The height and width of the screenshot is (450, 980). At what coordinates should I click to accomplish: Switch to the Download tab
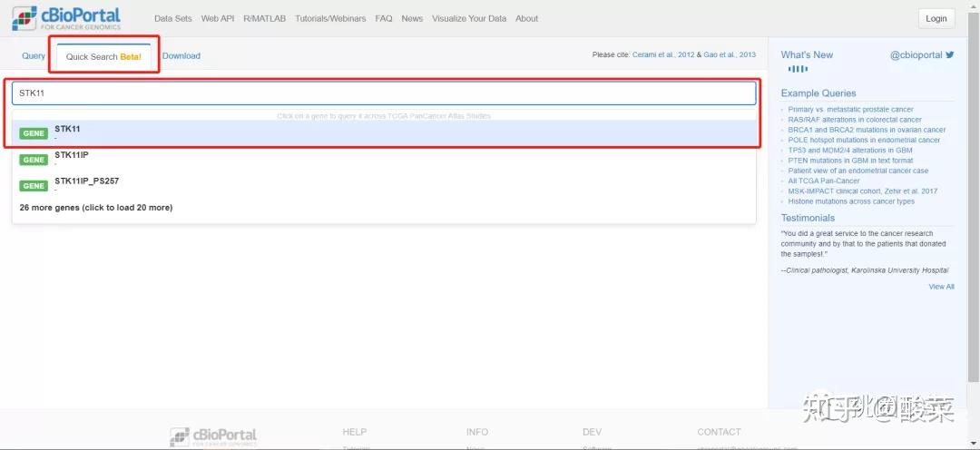click(181, 55)
